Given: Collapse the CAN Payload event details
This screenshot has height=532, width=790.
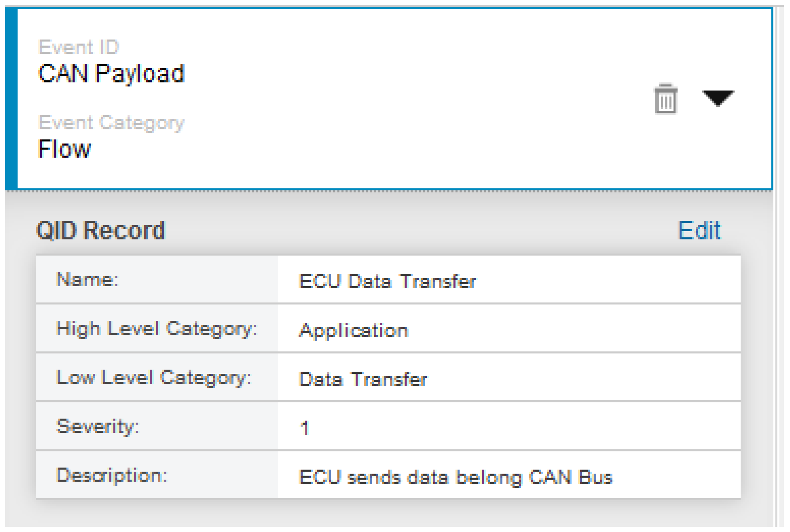Looking at the screenshot, I should pos(718,98).
